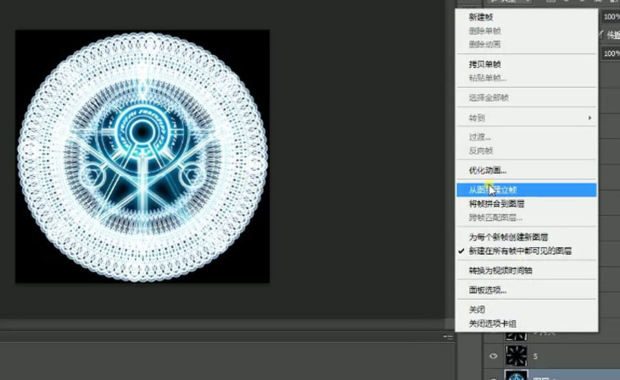Choose the highlighted 从图层建立帧 entry
The height and width of the screenshot is (380, 620).
tap(526, 190)
